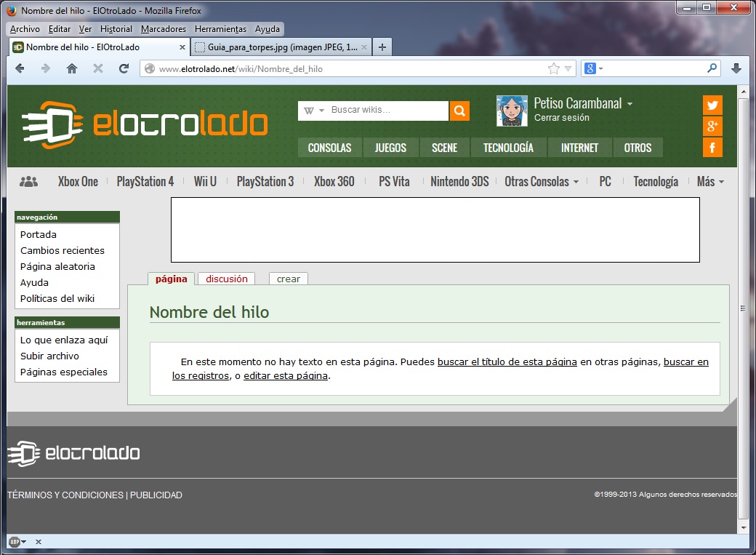Open a new tab with the plus button
Viewport: 756px width, 555px height.
[x=382, y=47]
